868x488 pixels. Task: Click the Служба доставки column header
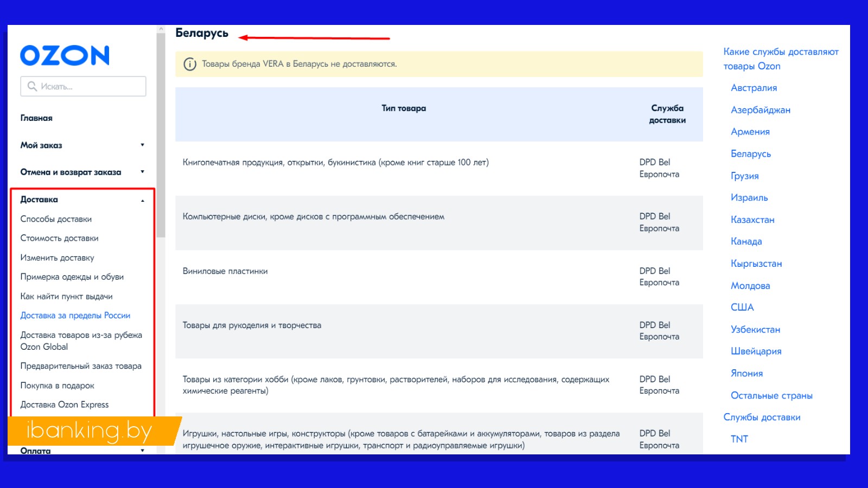(667, 114)
